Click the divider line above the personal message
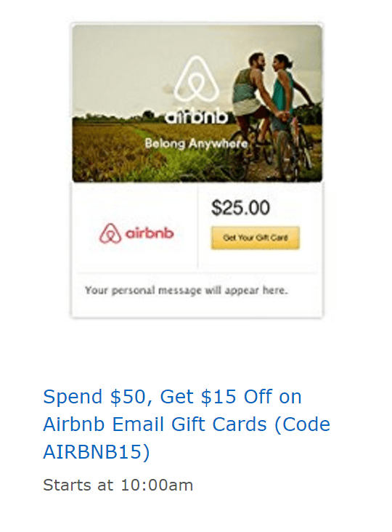Viewport: 392px width, 532px height. tap(197, 273)
